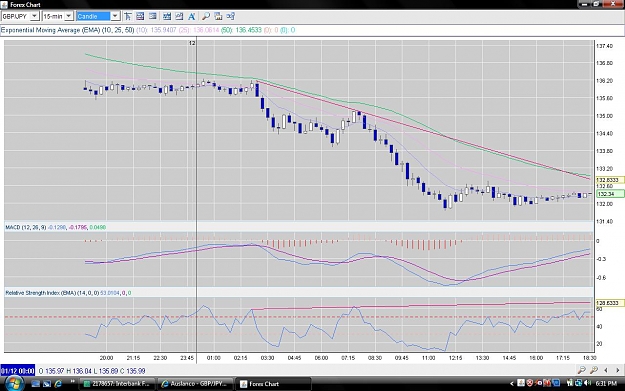The height and width of the screenshot is (391, 625).
Task: Expand hidden system tray icons arrow
Action: pos(512,383)
